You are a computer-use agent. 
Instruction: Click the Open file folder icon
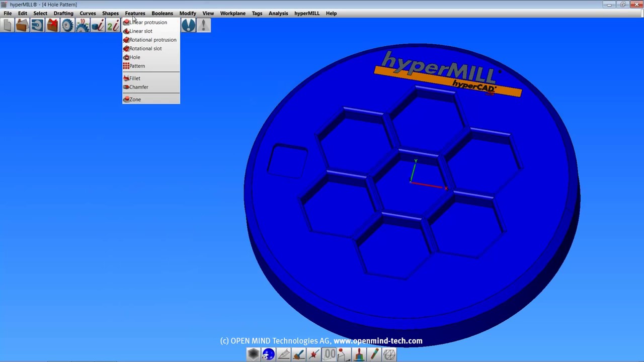[22, 25]
